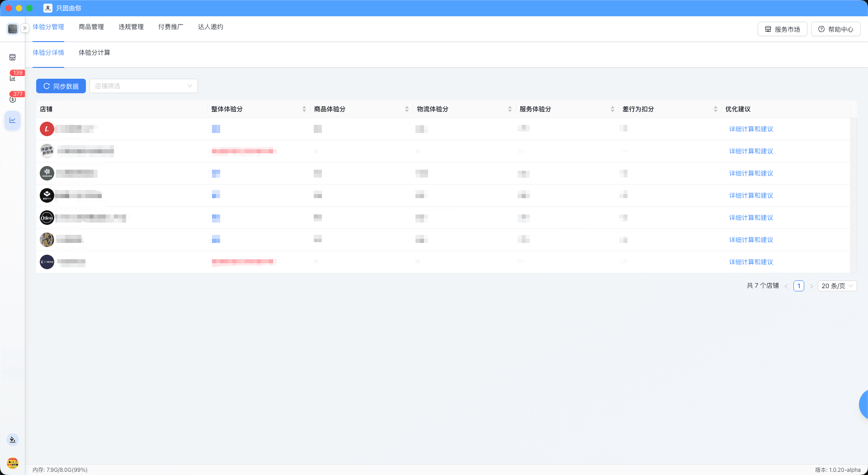Click the red L shop avatar
The width and height of the screenshot is (868, 475).
[x=47, y=129]
